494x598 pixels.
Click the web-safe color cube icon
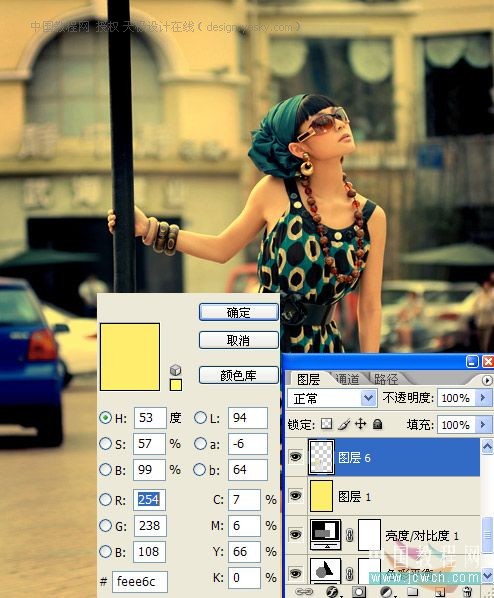(x=175, y=370)
